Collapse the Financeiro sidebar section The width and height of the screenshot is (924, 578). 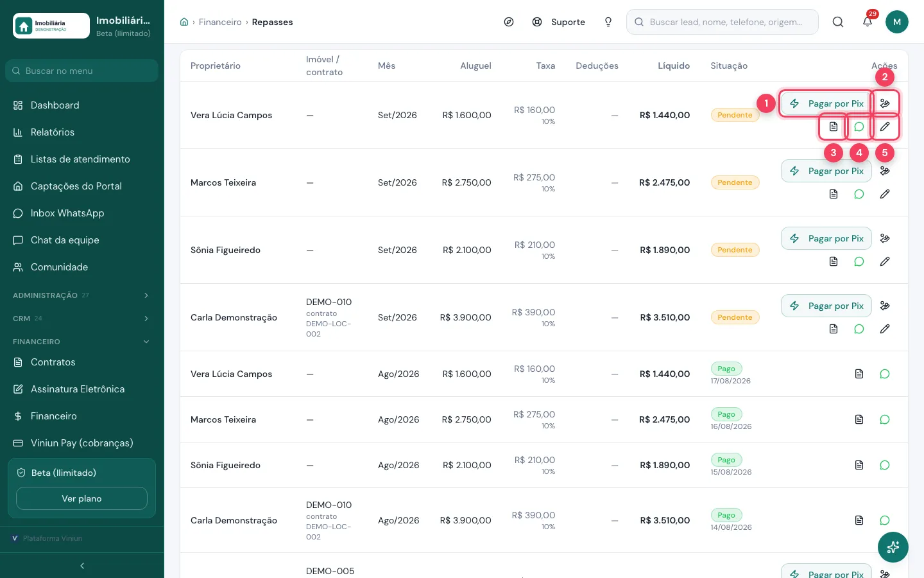[81, 342]
